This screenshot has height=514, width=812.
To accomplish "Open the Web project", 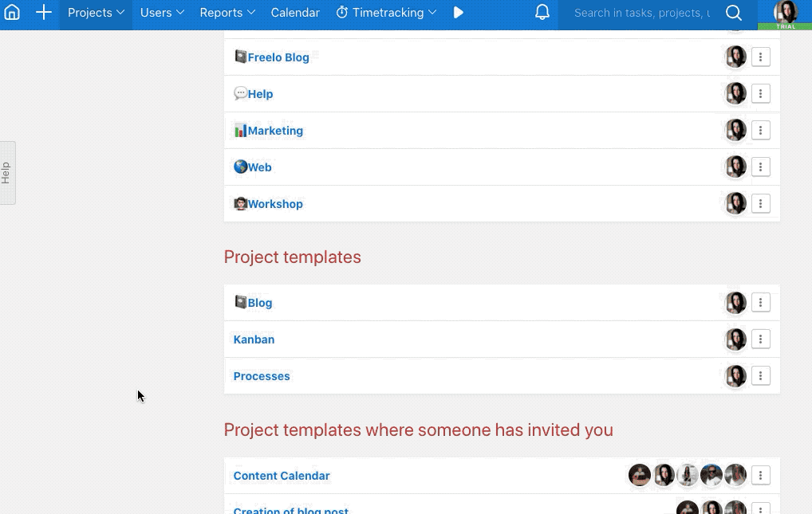I will point(259,167).
